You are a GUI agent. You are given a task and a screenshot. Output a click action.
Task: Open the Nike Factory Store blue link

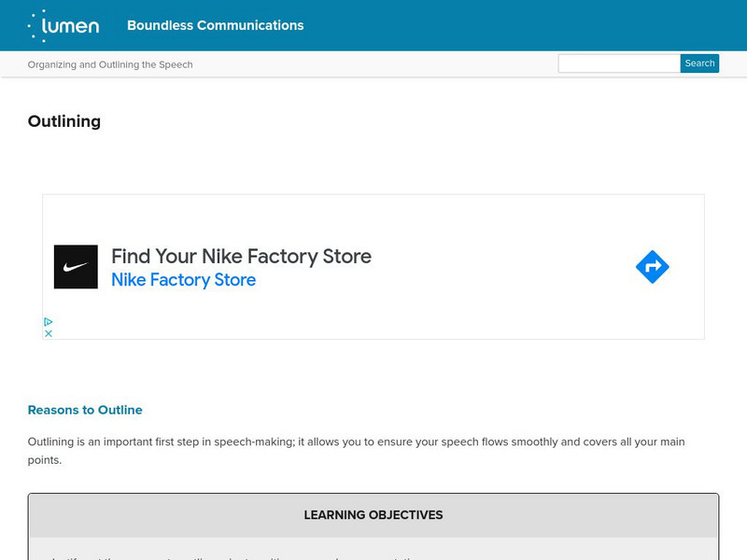coord(183,280)
